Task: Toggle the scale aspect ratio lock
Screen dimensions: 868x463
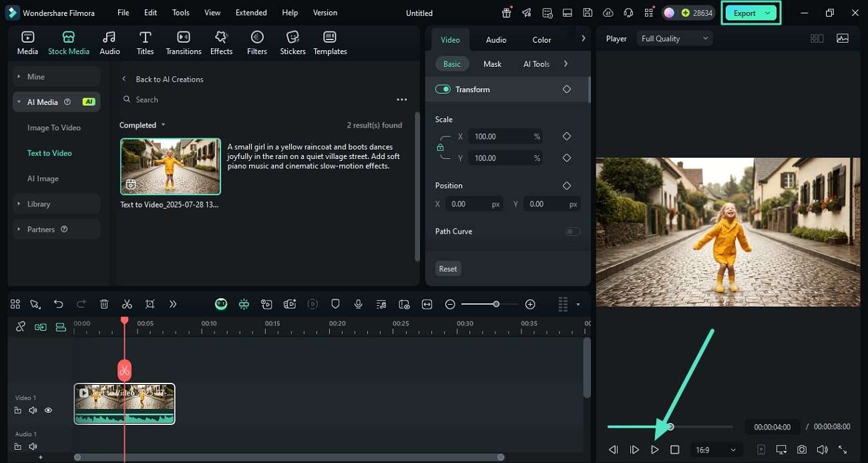Action: (x=440, y=147)
